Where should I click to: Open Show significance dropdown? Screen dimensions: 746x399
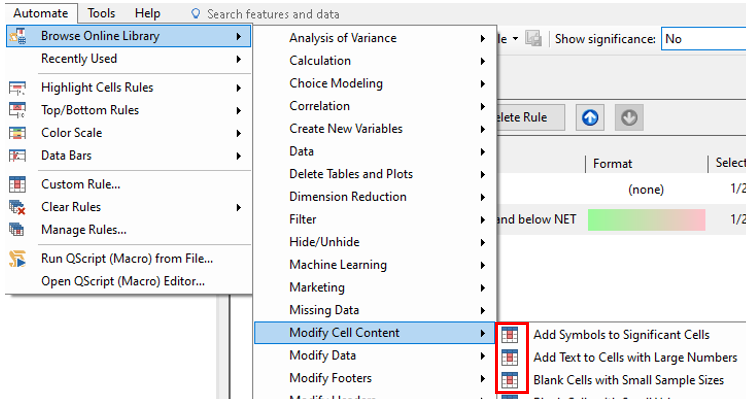click(704, 39)
